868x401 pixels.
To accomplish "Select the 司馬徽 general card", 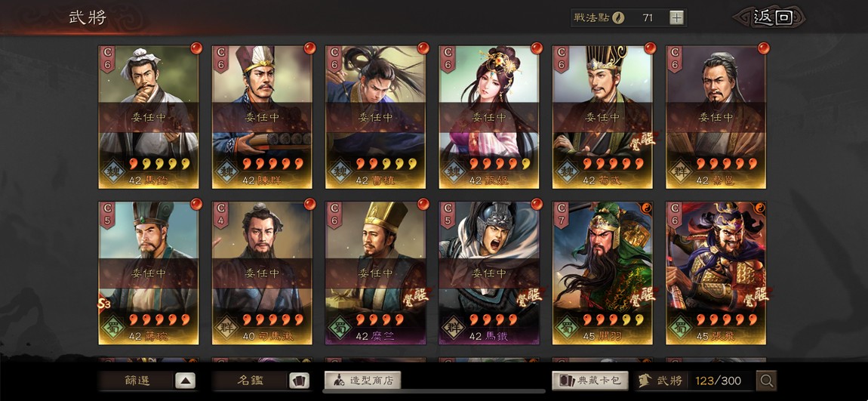I will coord(262,273).
